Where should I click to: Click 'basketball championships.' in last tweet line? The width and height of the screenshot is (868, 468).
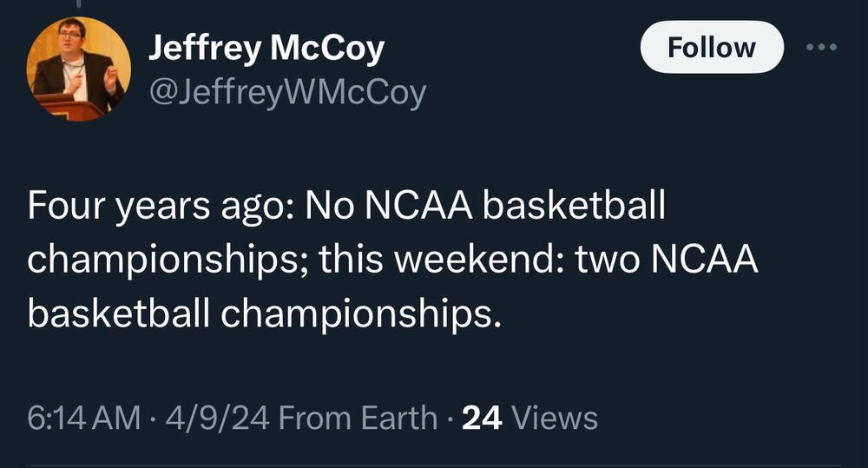265,314
